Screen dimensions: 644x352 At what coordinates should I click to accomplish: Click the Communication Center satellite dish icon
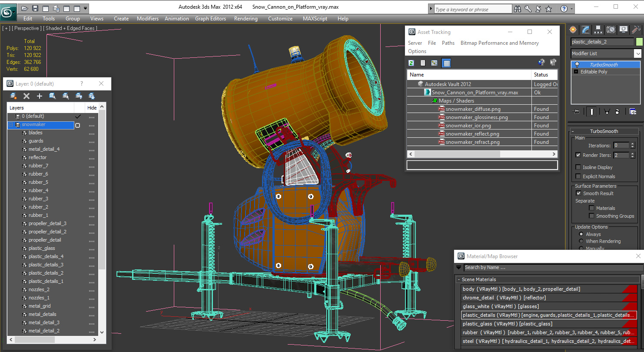(538, 9)
